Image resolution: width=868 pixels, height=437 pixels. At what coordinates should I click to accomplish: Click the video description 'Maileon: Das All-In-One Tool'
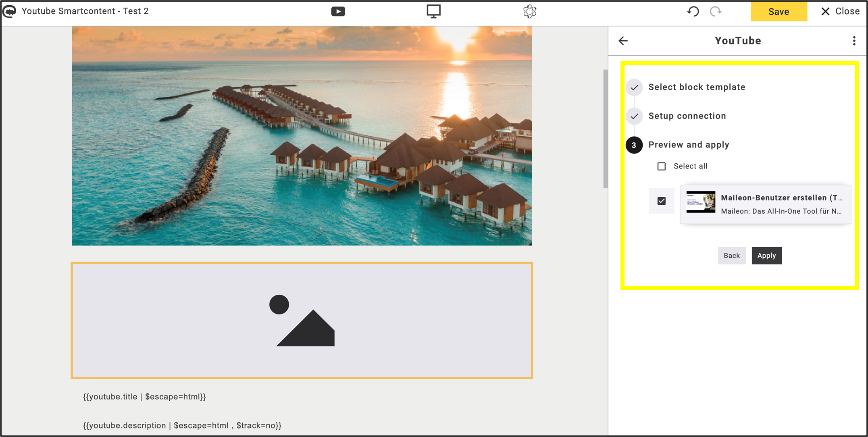(781, 211)
